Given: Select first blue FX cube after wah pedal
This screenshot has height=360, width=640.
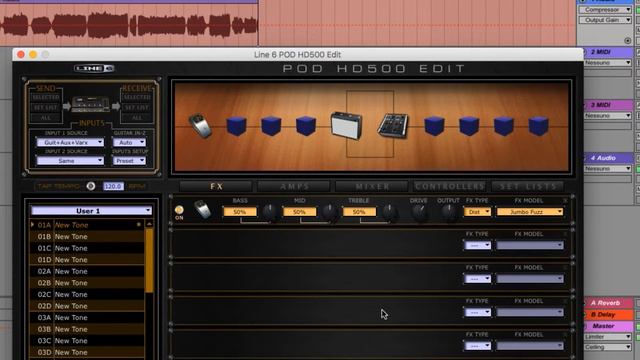Looking at the screenshot, I should click(236, 126).
